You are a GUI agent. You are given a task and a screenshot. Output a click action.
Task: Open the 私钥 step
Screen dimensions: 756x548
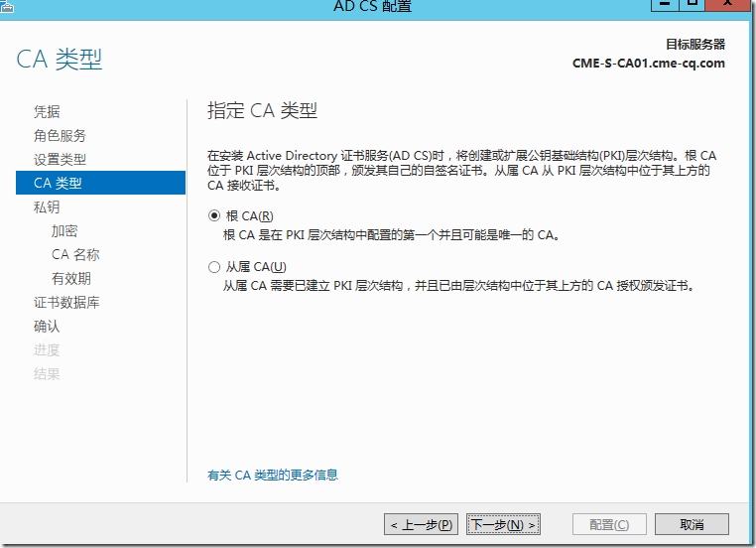(47, 206)
